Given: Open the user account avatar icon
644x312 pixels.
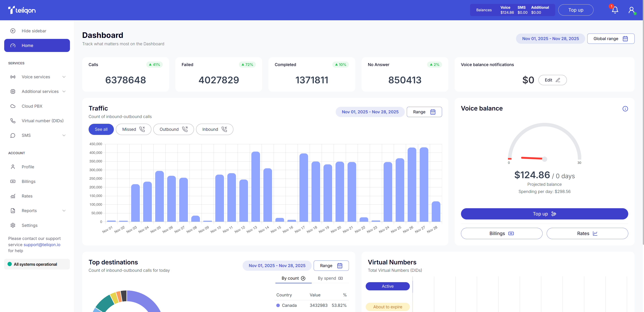Looking at the screenshot, I should [631, 10].
